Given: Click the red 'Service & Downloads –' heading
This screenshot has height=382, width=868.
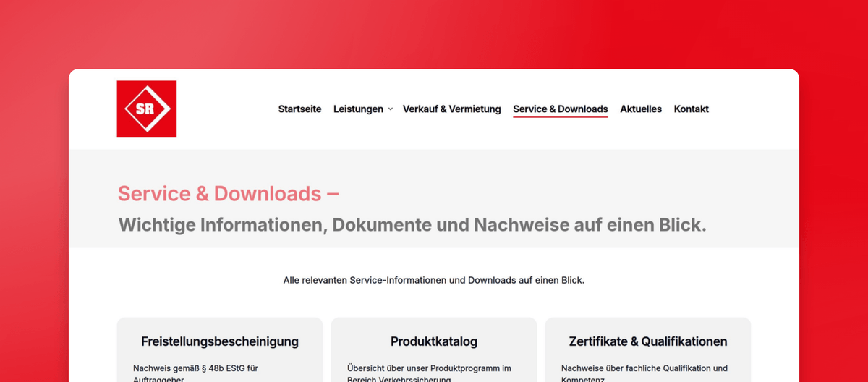Looking at the screenshot, I should click(x=229, y=193).
